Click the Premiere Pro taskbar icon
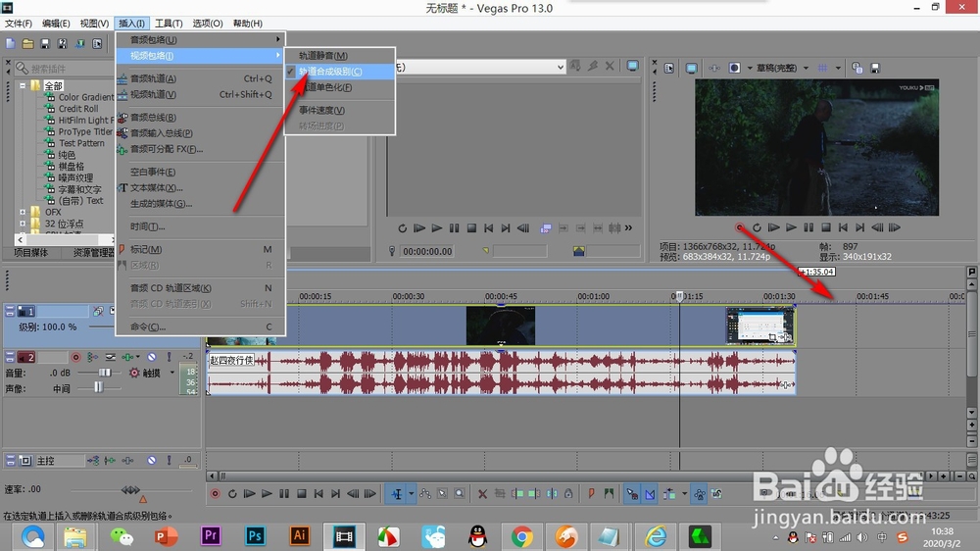Viewport: 980px width, 551px height. 211,536
